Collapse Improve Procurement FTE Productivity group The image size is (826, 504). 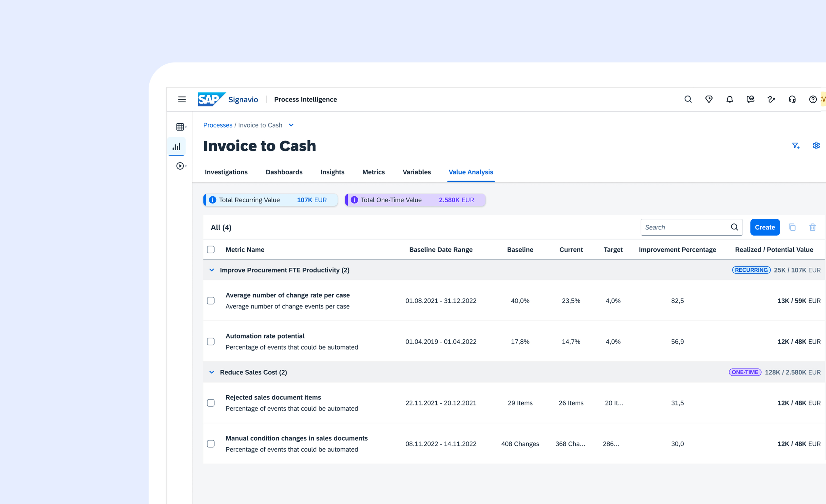(x=211, y=270)
